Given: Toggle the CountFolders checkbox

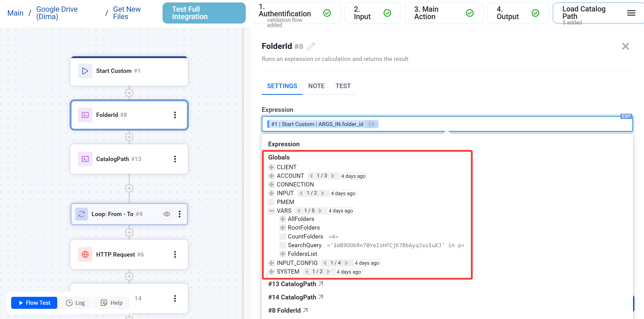Looking at the screenshot, I should 283,236.
